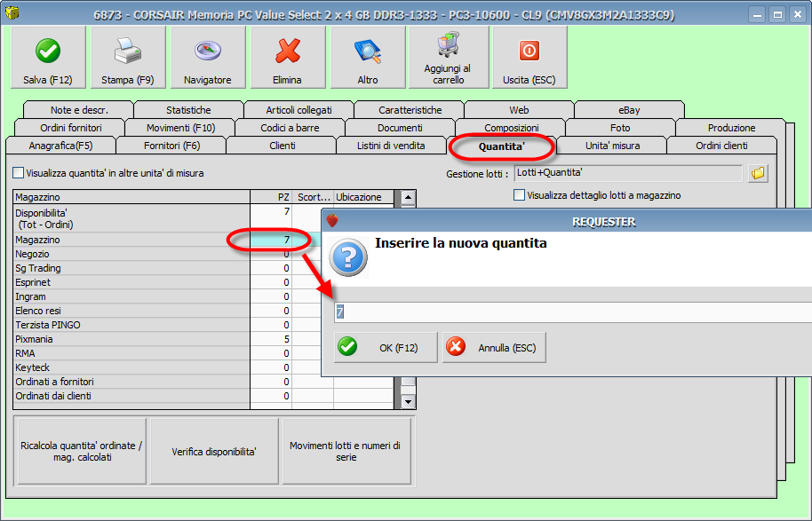The image size is (812, 521).
Task: Click the PZ column header
Action: pos(271,197)
